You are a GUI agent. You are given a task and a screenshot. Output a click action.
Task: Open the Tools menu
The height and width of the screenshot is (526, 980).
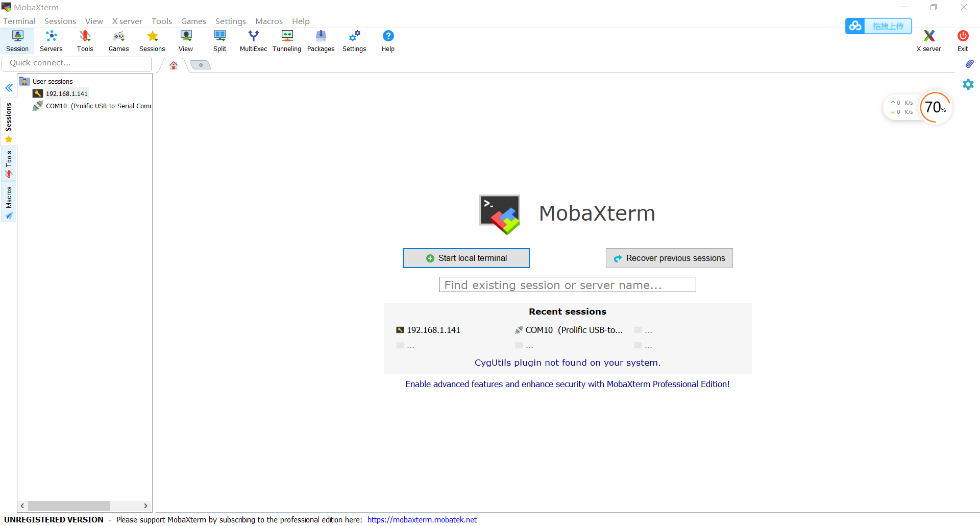[x=162, y=21]
